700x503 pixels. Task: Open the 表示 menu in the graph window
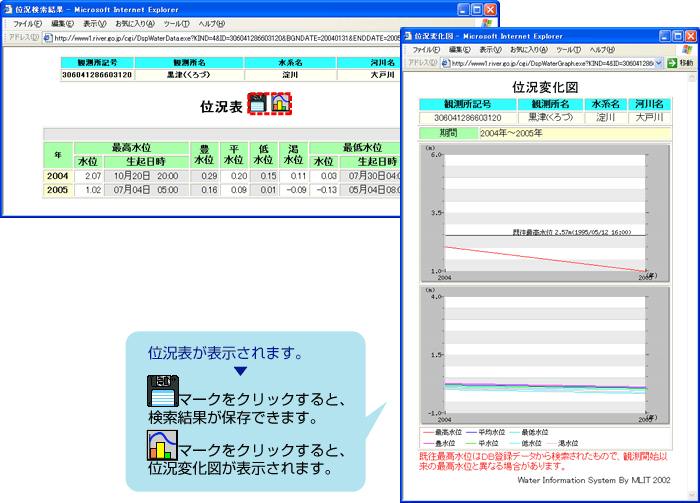click(x=490, y=48)
